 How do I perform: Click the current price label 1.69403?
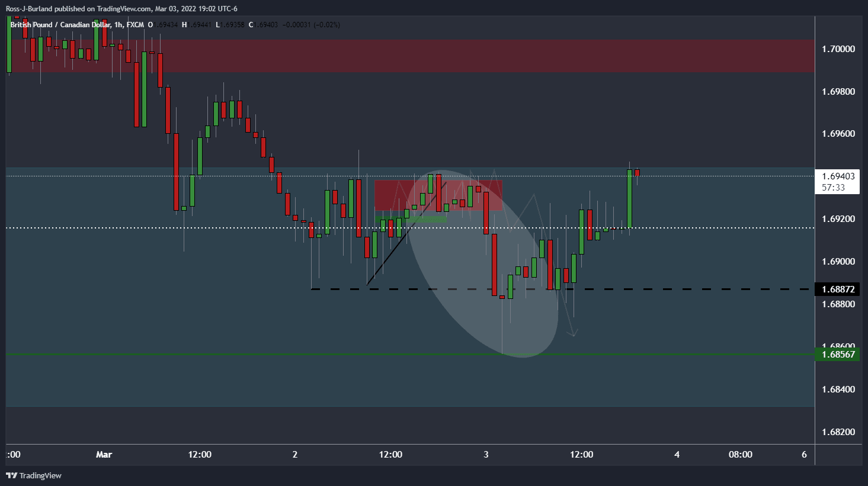[838, 176]
